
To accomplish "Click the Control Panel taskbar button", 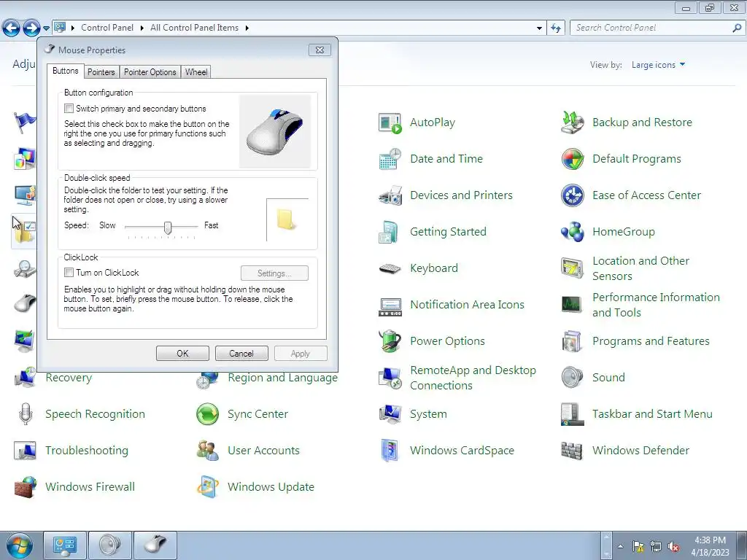I will [65, 545].
